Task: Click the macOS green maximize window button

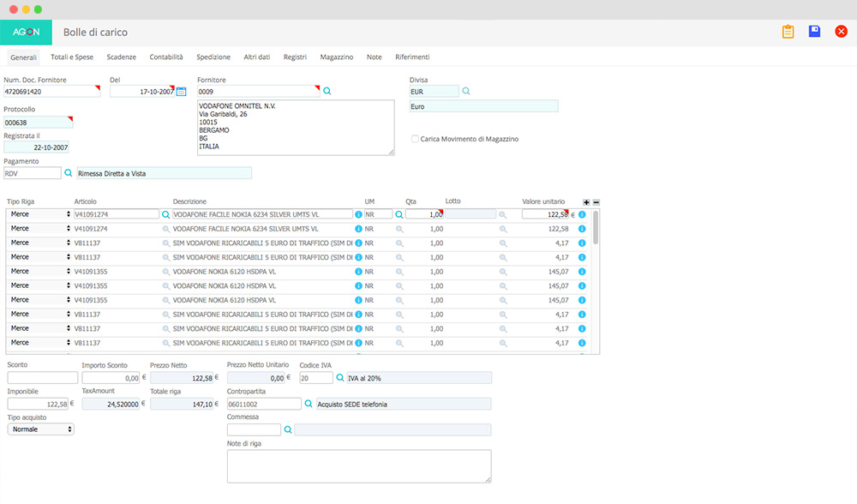Action: pos(38,9)
